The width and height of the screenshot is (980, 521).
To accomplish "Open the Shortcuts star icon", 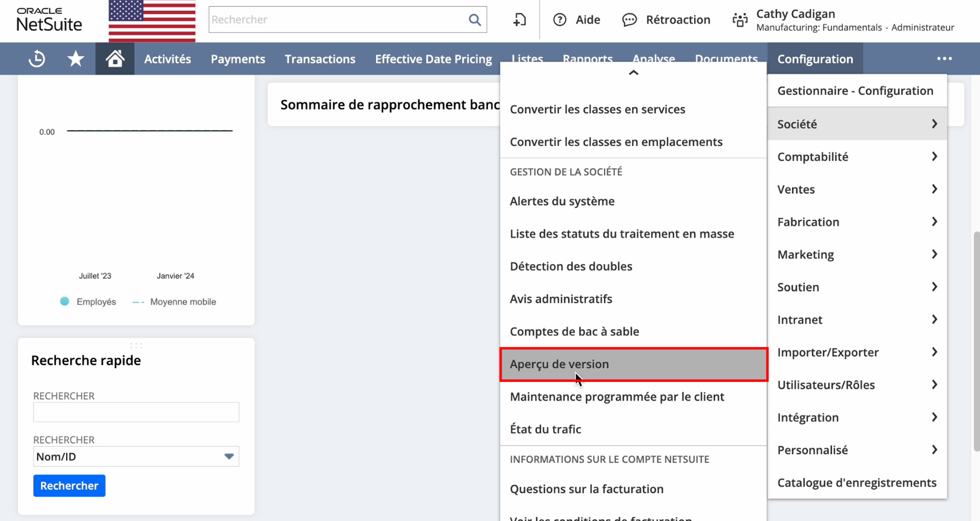I will [76, 59].
